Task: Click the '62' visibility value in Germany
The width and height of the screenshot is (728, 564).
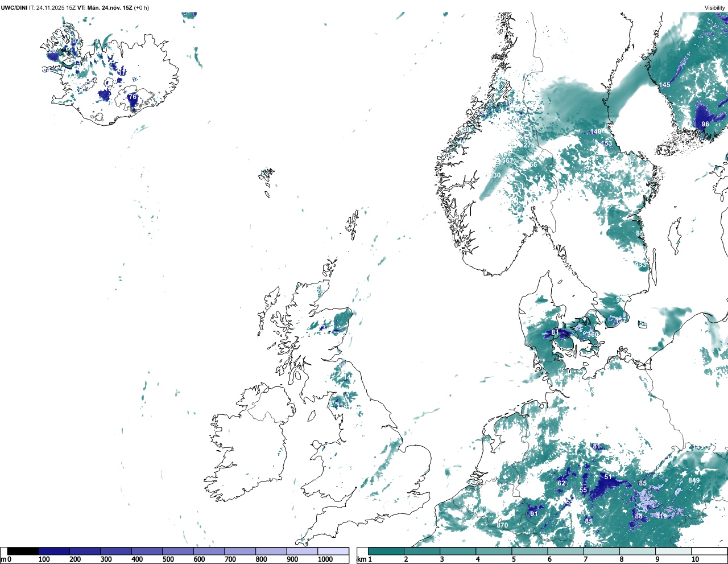Action: click(x=561, y=483)
